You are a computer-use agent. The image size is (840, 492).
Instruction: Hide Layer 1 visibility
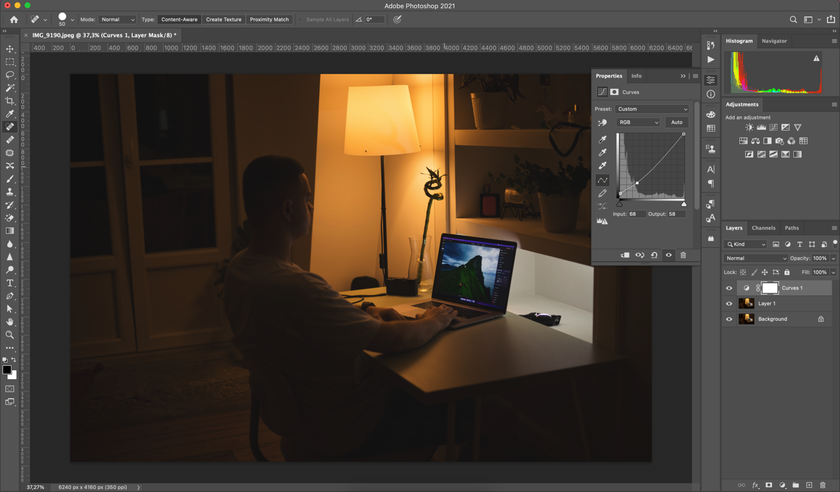pyautogui.click(x=729, y=303)
